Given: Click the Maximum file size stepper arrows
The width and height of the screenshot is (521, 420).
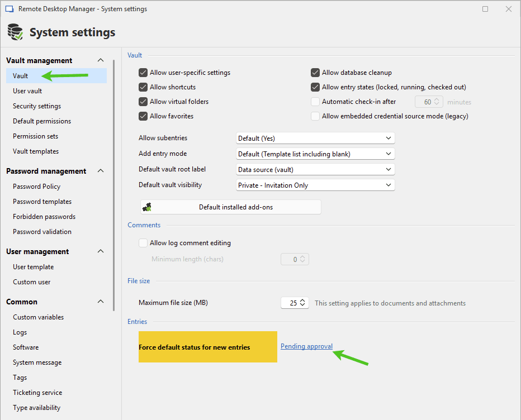Looking at the screenshot, I should click(302, 303).
